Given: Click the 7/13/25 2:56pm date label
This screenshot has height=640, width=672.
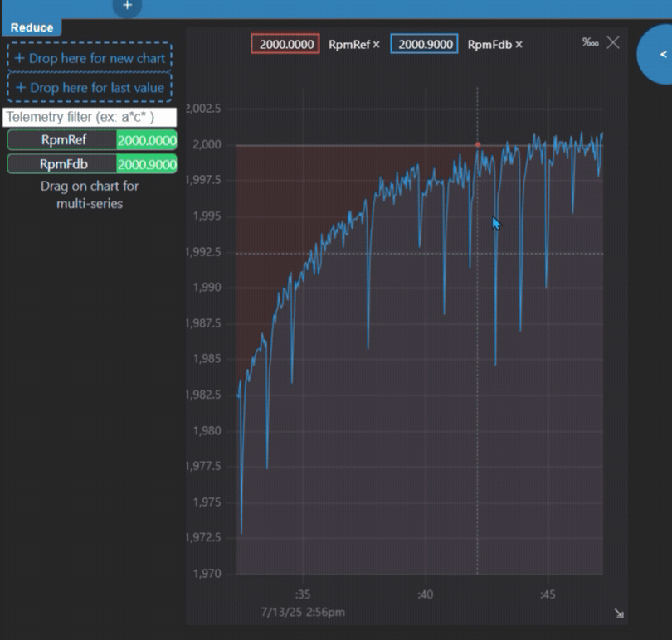Looking at the screenshot, I should [303, 612].
